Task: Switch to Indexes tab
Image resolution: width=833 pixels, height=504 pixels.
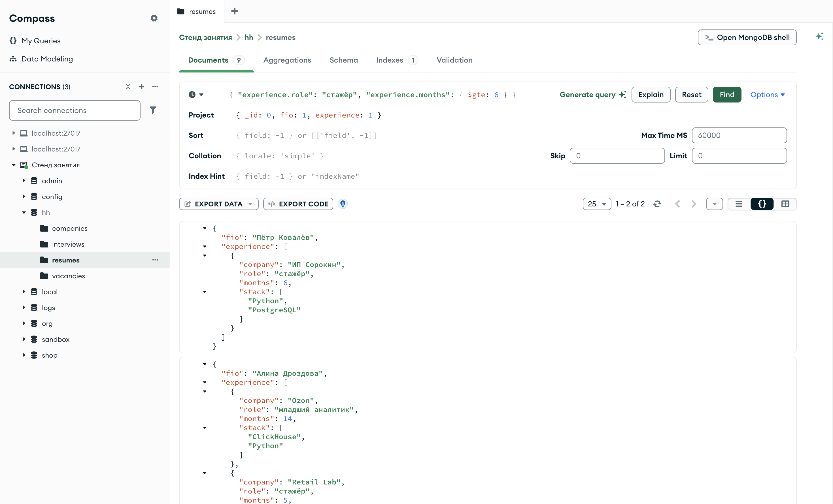Action: 397,60
